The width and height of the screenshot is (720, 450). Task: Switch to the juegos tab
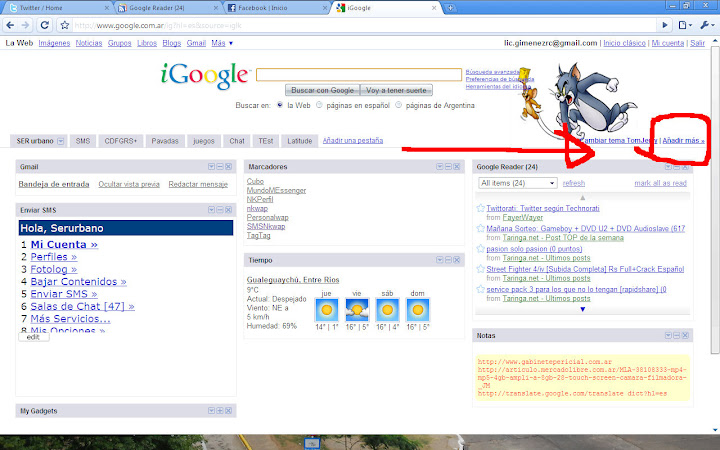203,141
